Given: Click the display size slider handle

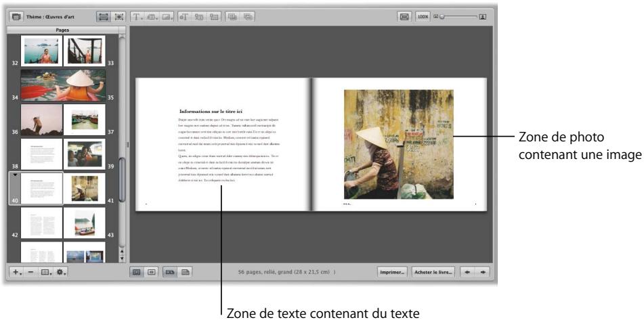Looking at the screenshot, I should tap(442, 17).
